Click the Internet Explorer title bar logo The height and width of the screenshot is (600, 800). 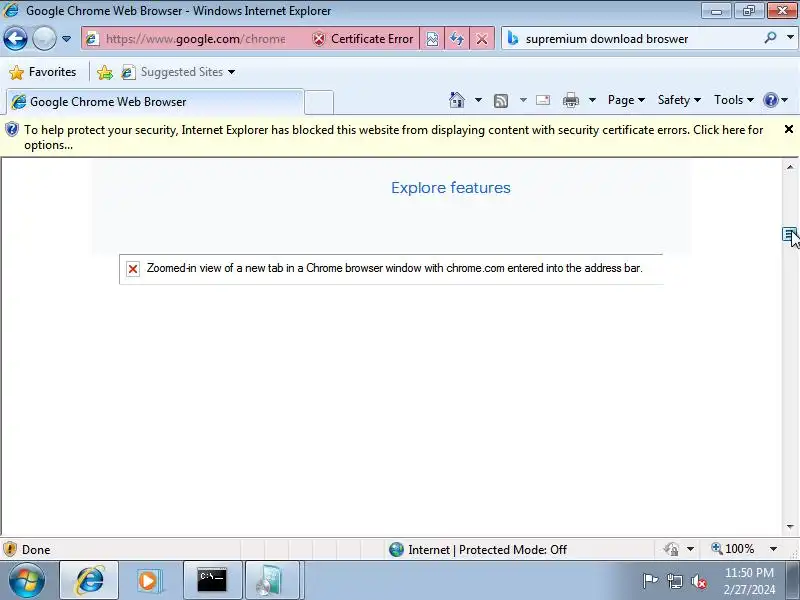click(10, 10)
